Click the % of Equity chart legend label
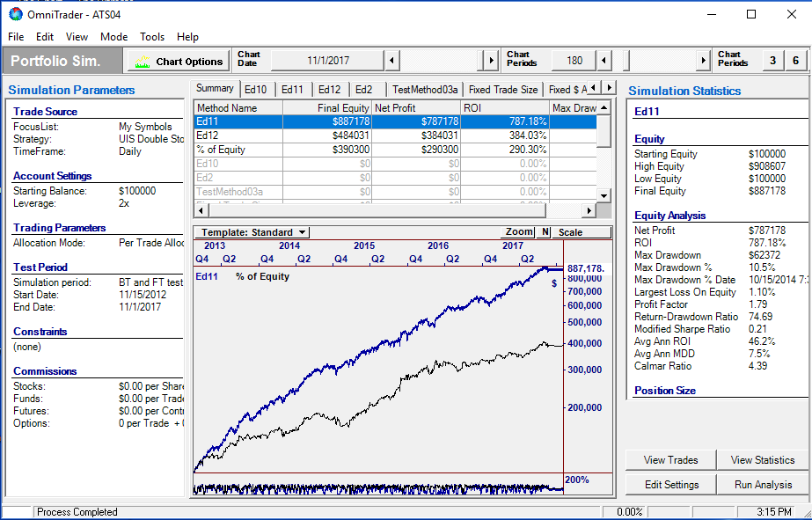 [262, 276]
